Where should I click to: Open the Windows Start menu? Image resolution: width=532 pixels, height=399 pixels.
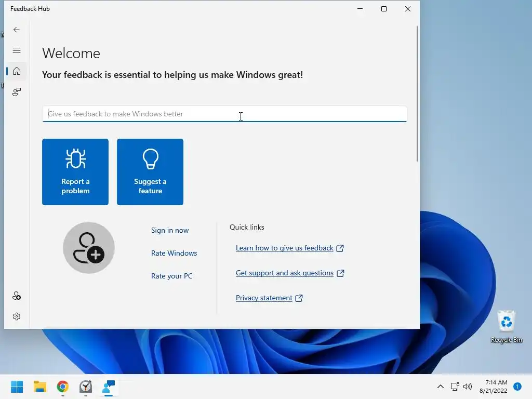[x=17, y=387]
